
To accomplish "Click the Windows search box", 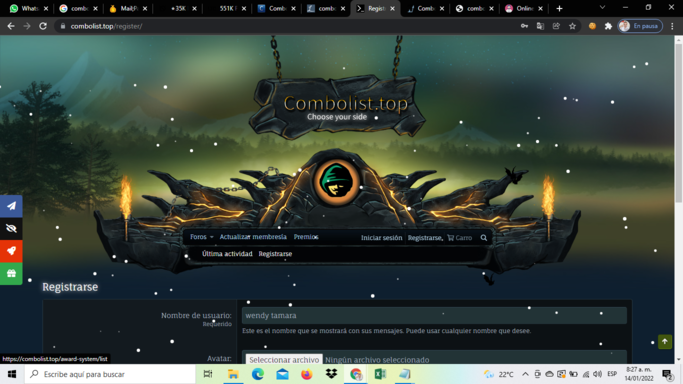I will (110, 374).
